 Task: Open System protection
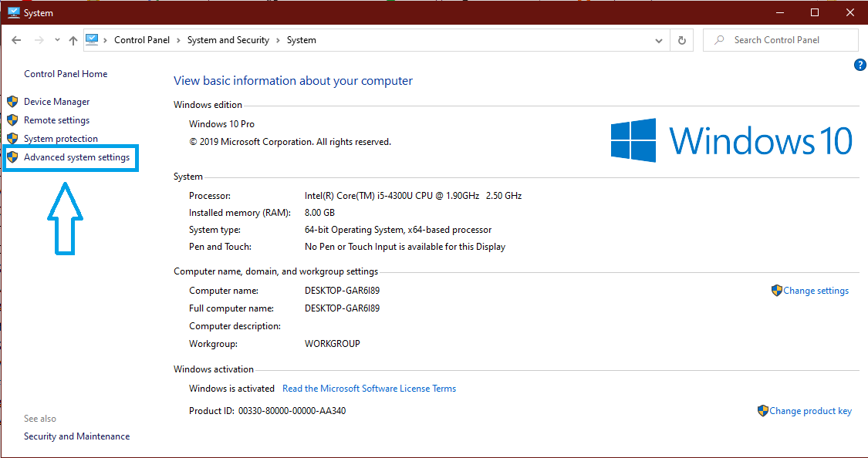pyautogui.click(x=61, y=139)
